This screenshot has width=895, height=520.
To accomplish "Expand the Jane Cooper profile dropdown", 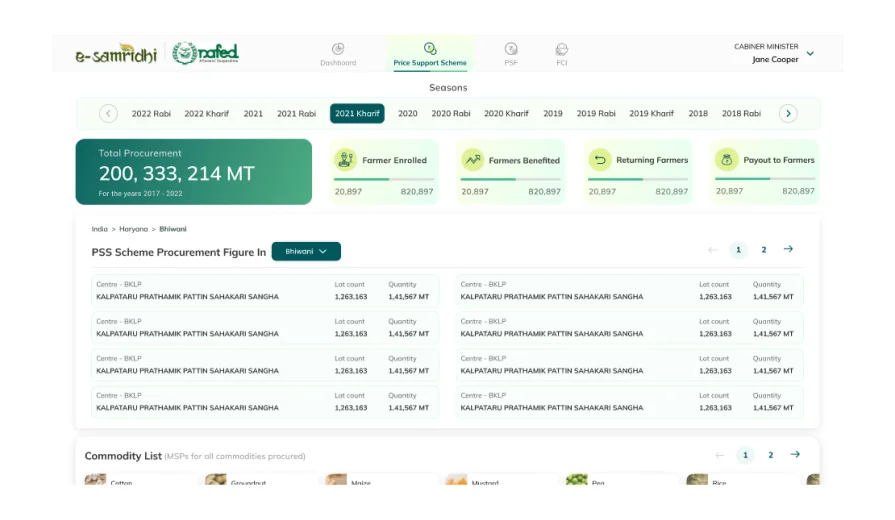I will pos(810,54).
